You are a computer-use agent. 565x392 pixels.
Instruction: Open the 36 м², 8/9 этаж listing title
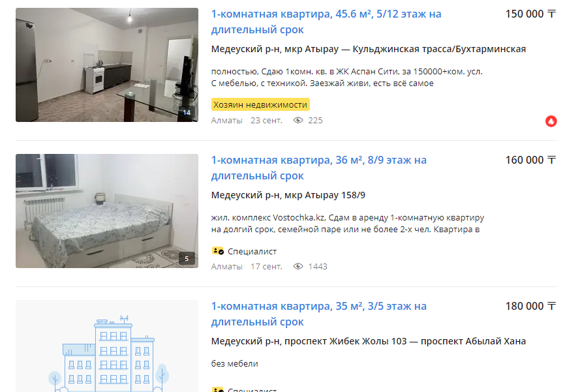(319, 168)
